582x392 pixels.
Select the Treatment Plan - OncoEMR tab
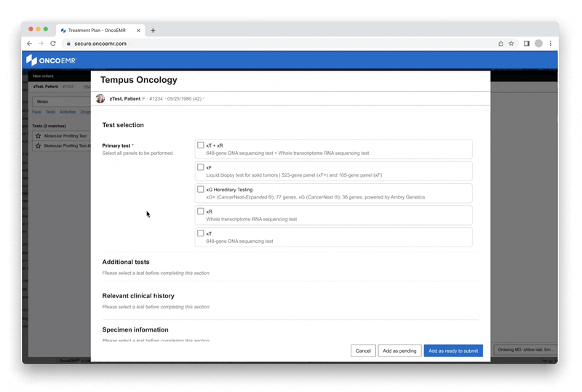100,31
